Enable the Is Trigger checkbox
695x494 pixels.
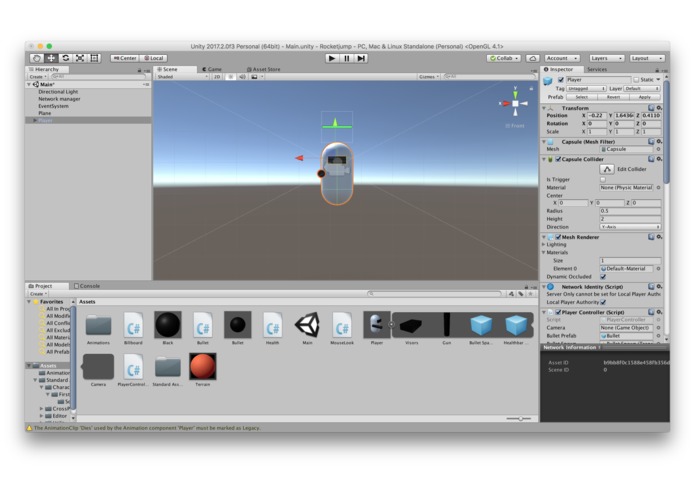point(603,179)
